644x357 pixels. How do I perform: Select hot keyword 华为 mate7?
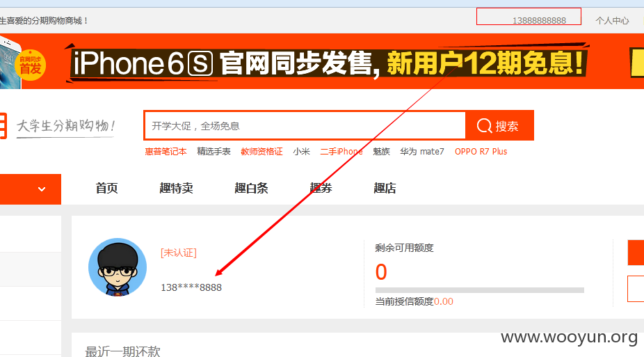(x=422, y=152)
